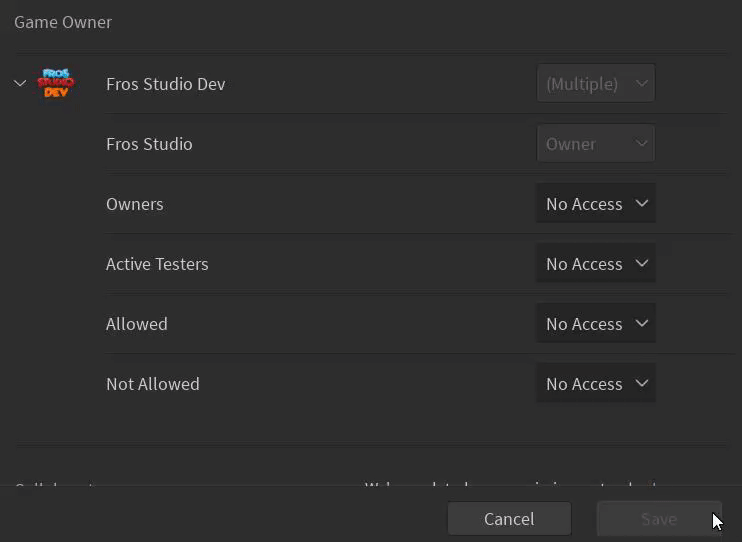Click the Fros Studio Dev logo icon
742x542 pixels.
(56, 83)
